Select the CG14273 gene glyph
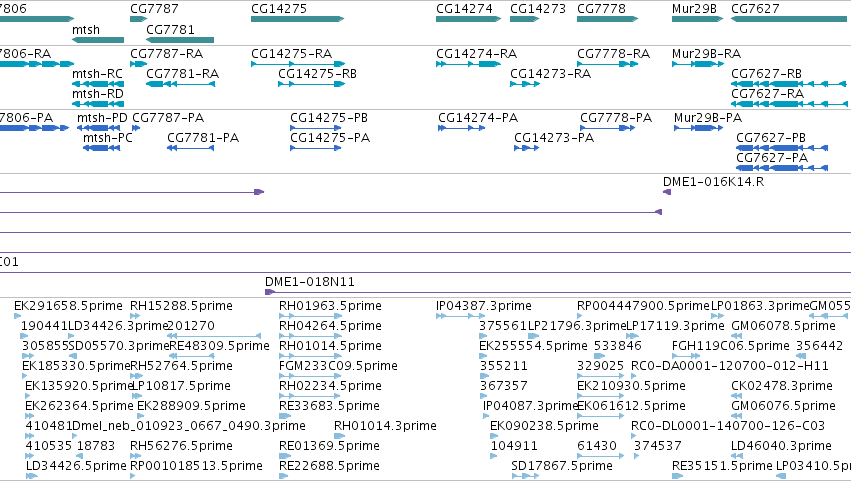This screenshot has height=481, width=851. (x=524, y=19)
